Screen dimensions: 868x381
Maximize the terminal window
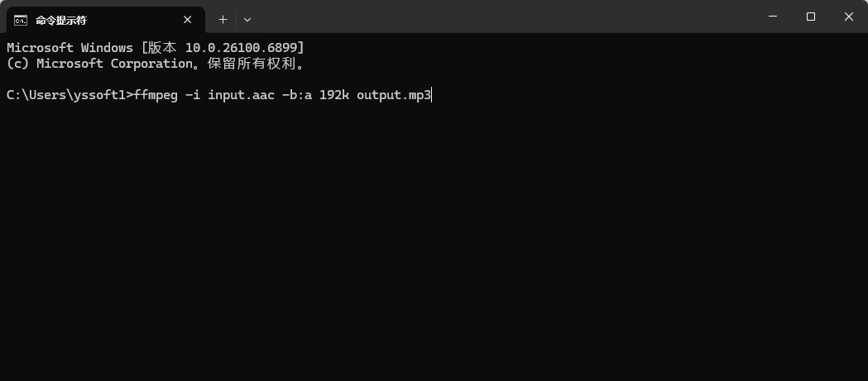coord(810,17)
